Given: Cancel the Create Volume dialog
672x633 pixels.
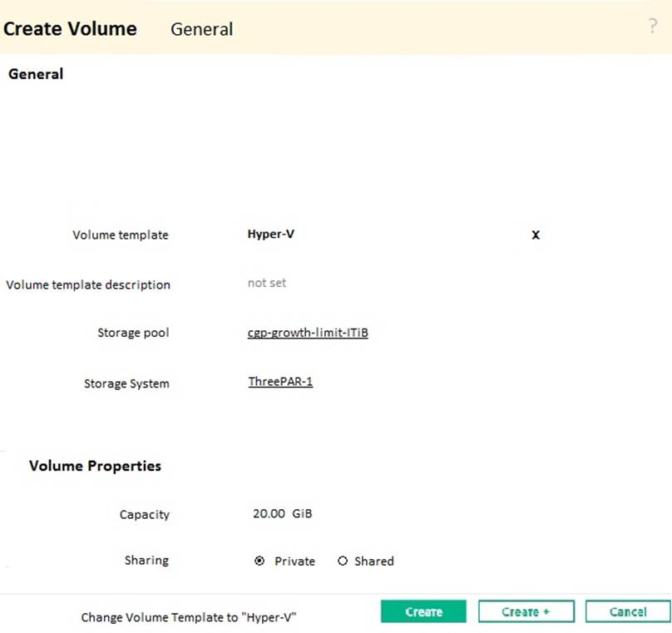Looking at the screenshot, I should coord(627,611).
